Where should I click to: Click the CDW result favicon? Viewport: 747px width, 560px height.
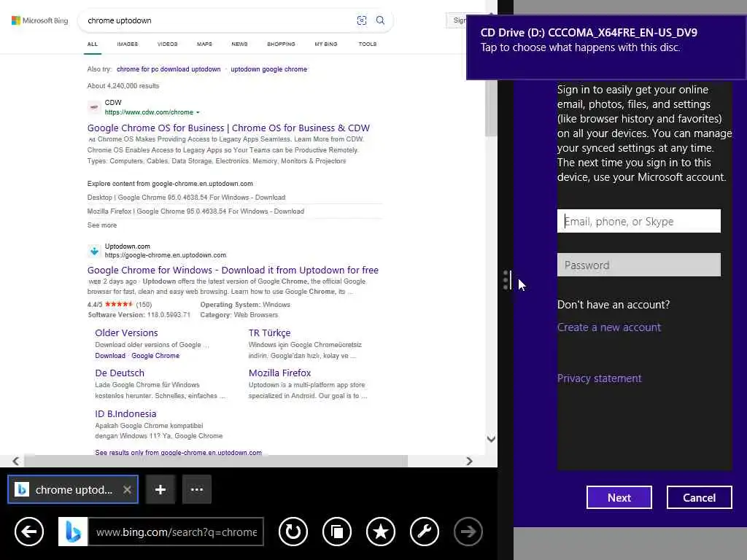(94, 107)
